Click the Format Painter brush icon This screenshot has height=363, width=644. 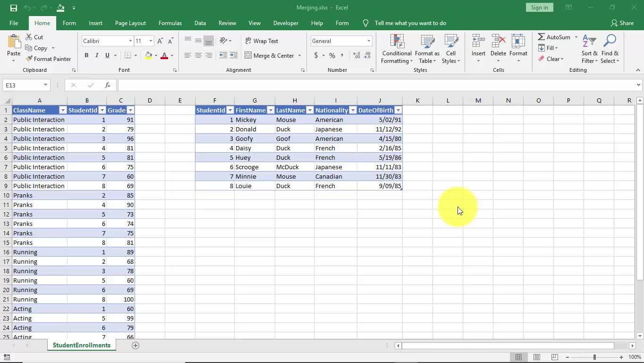tap(29, 59)
